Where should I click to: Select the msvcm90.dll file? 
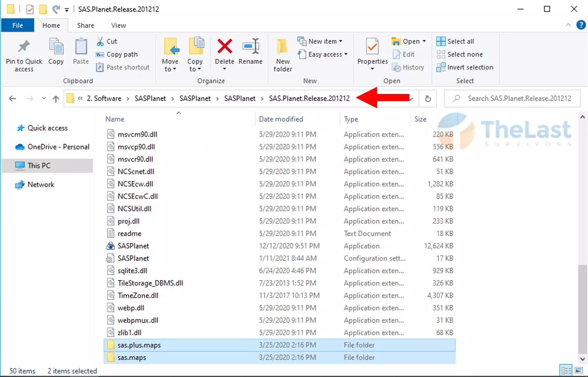(x=279, y=134)
